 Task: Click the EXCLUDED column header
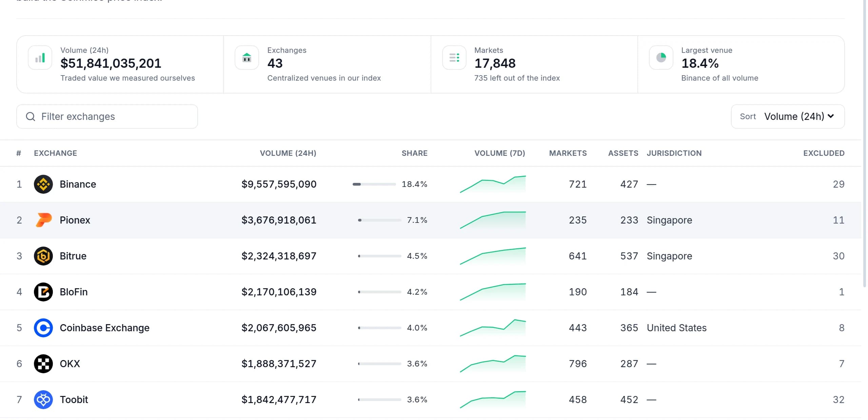[824, 153]
